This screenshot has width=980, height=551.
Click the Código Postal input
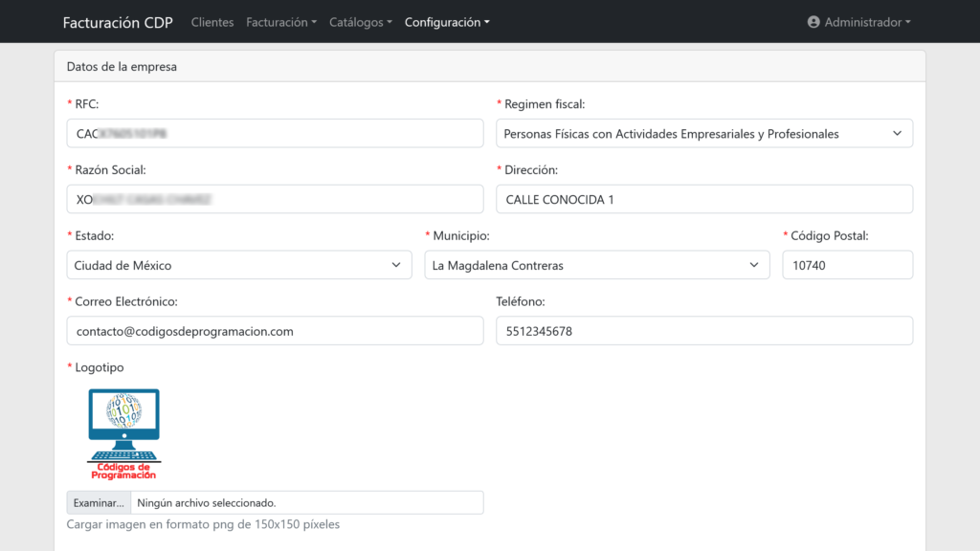[x=847, y=265]
